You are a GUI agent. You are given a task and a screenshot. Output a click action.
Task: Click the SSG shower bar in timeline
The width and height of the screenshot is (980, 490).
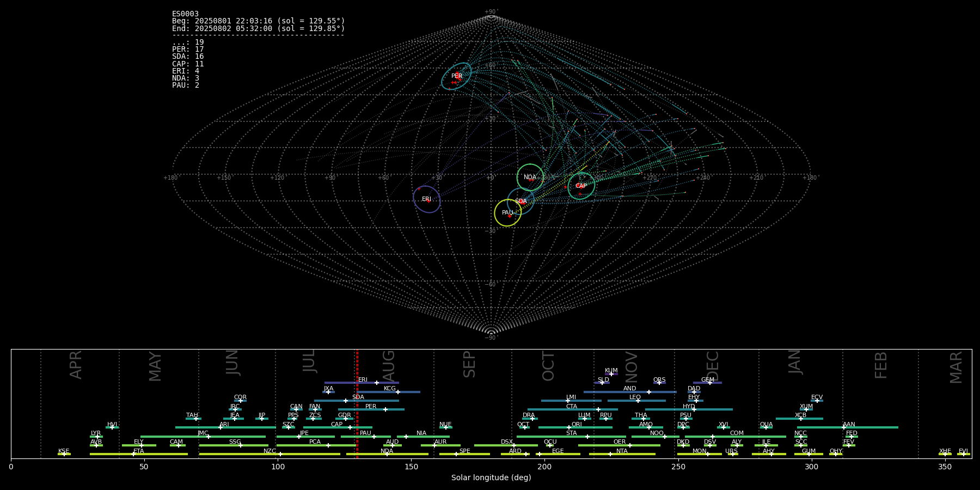coord(234,445)
